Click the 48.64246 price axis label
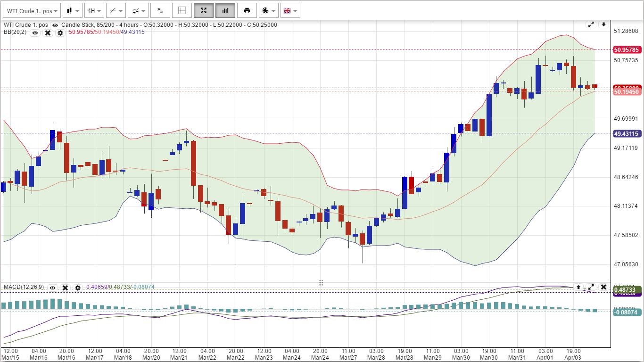The height and width of the screenshot is (362, 644). pyautogui.click(x=626, y=177)
